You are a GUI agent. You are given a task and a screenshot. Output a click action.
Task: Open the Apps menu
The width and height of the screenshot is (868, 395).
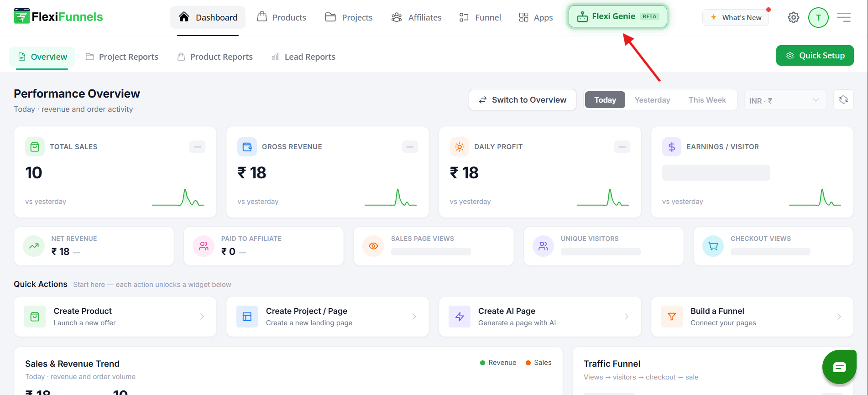[x=536, y=17]
